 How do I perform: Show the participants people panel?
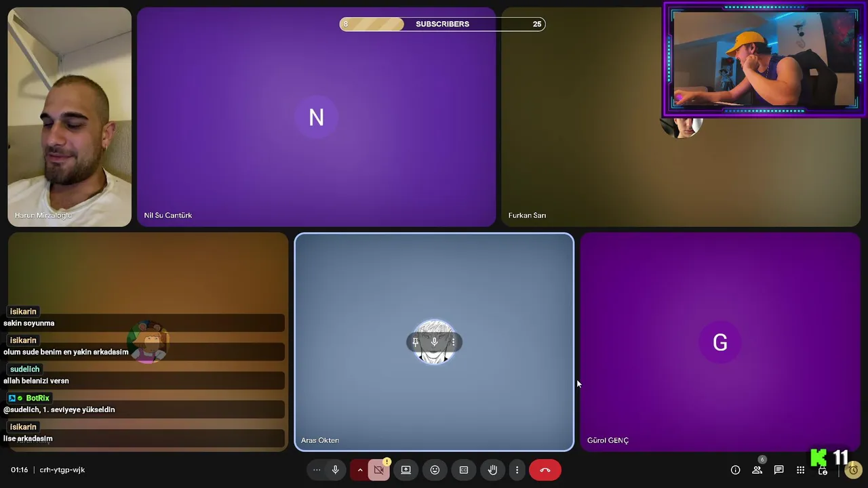pos(757,470)
